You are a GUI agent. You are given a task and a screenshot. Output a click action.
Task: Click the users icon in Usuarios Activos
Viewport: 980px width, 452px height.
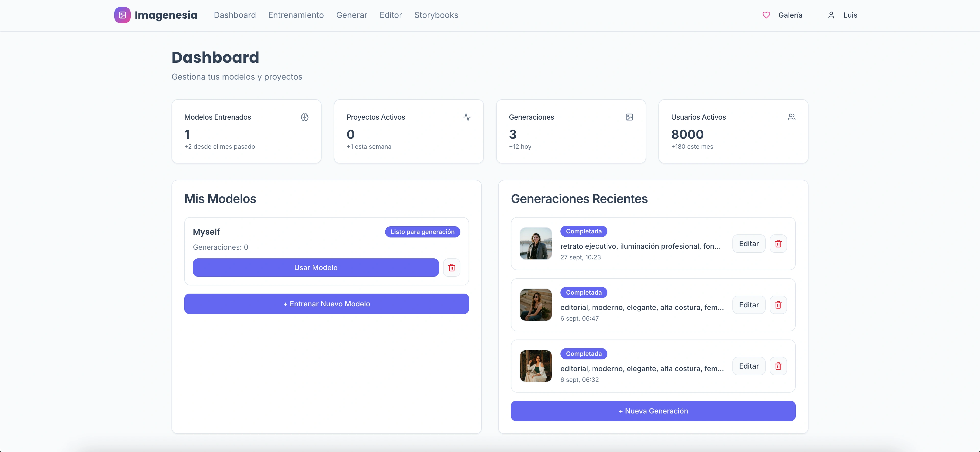click(x=791, y=117)
